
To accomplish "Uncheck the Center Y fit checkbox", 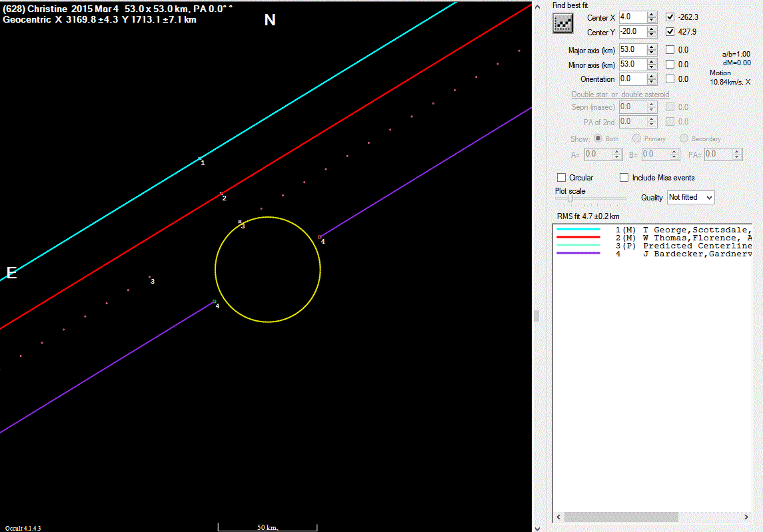I will tap(670, 32).
